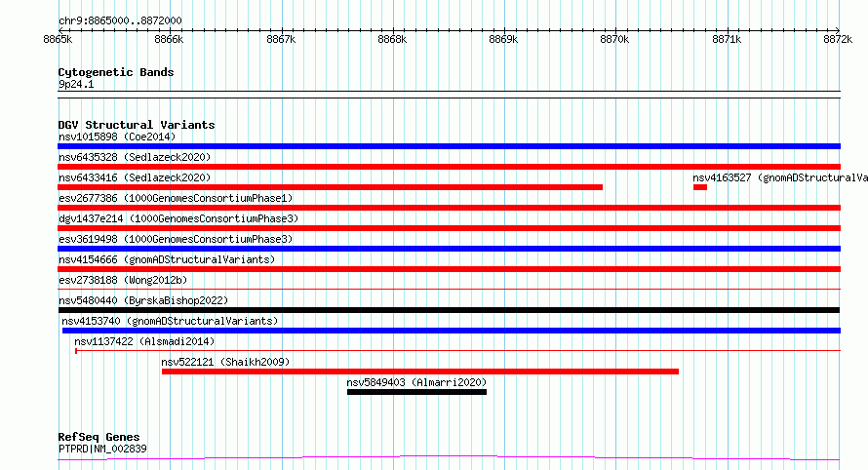Open the esv2738188 (Wong2012b) label
Image resolution: width=868 pixels, height=470 pixels.
coord(123,280)
